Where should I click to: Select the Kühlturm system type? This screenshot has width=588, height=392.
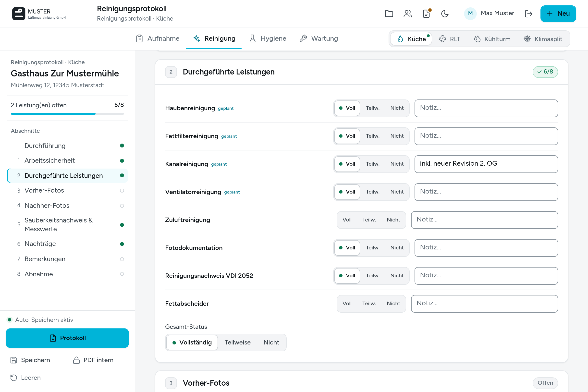pos(492,39)
